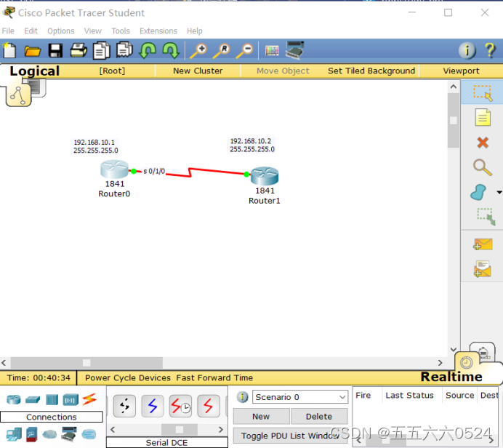Zoom in with the plus magnifier
The height and width of the screenshot is (448, 503).
(x=198, y=51)
